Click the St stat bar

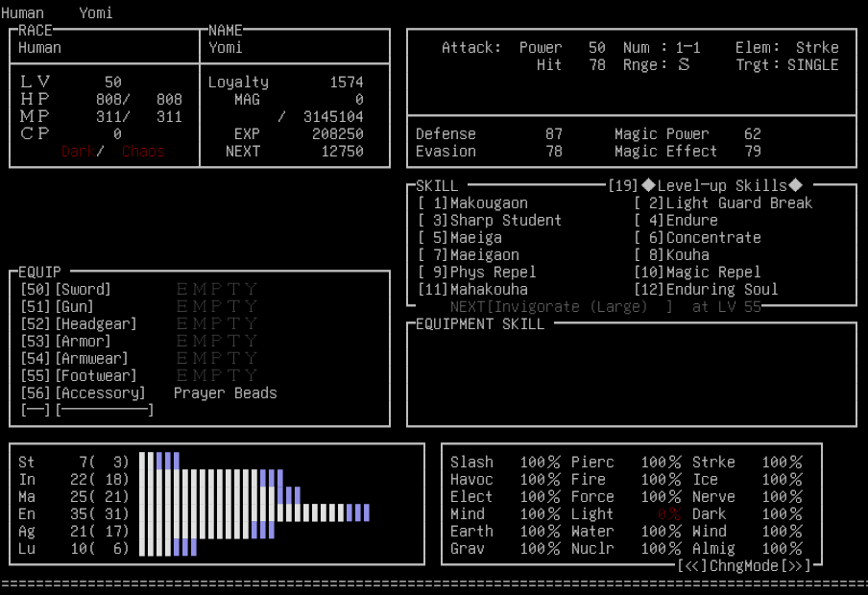click(x=159, y=461)
